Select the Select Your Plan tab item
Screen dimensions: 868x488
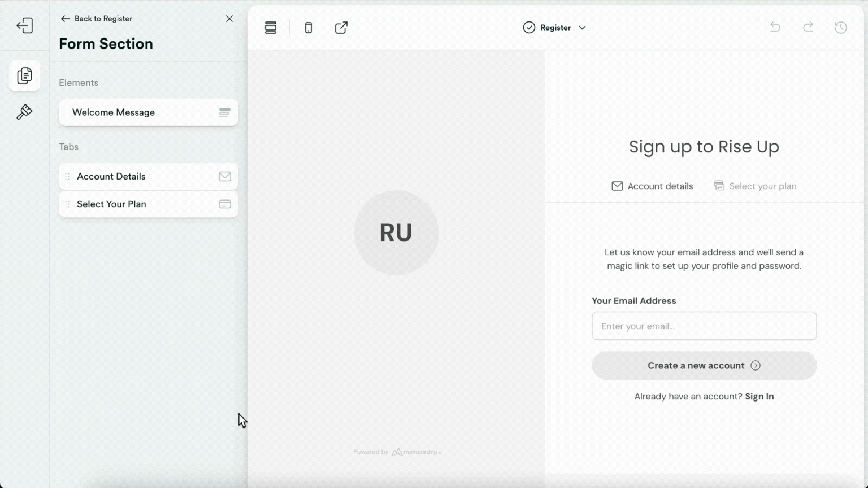pyautogui.click(x=148, y=204)
